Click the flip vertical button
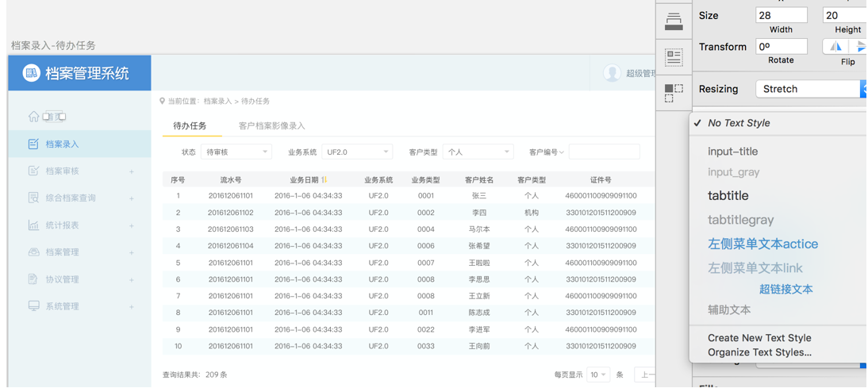Image resolution: width=868 pixels, height=392 pixels. [x=860, y=47]
